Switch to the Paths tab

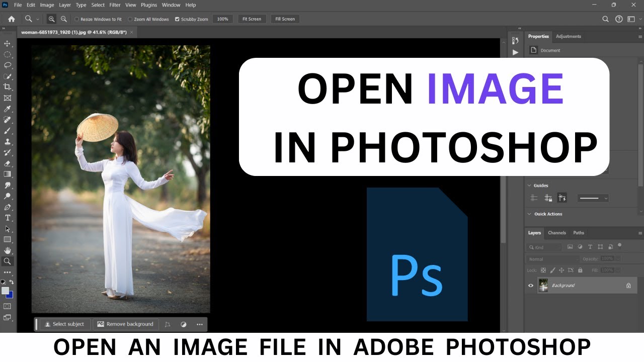[x=579, y=233]
